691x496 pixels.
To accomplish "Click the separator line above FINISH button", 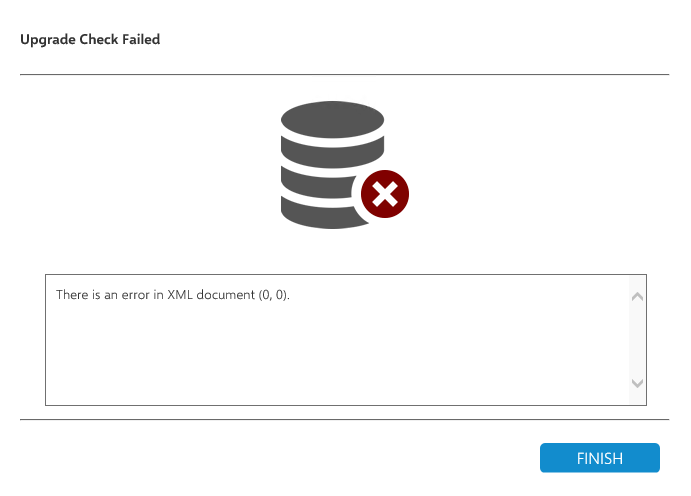I will click(344, 420).
